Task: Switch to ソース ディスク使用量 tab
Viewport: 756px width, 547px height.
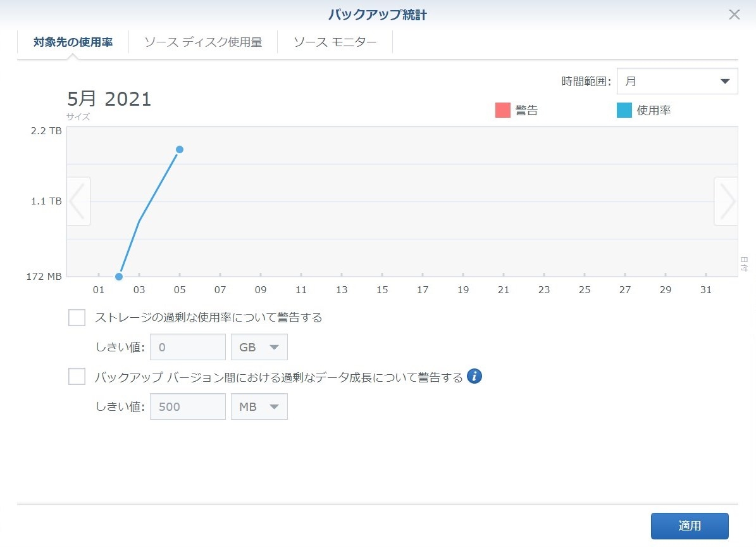Action: (x=202, y=42)
